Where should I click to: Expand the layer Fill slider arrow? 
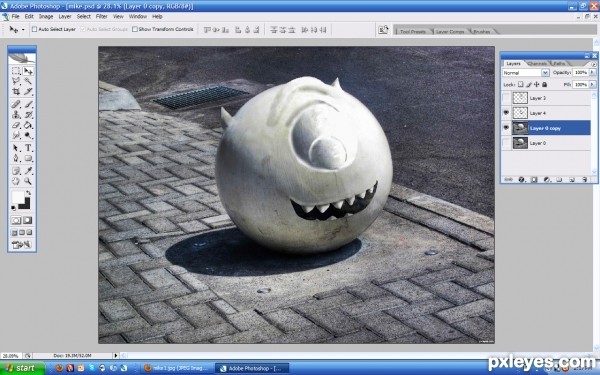click(x=593, y=85)
